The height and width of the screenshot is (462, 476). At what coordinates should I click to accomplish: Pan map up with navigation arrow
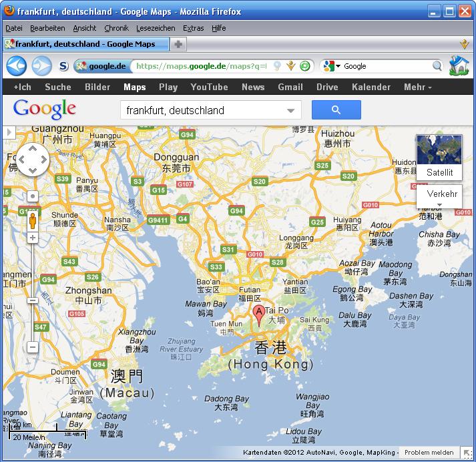point(33,148)
